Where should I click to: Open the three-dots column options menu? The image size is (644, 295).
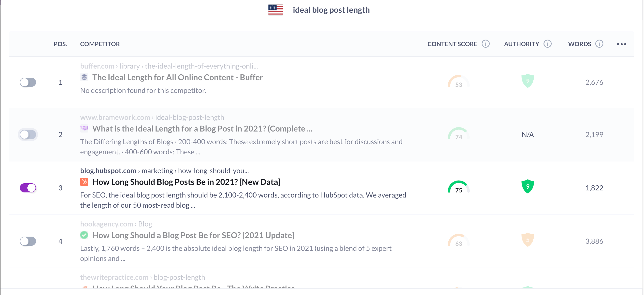point(621,44)
